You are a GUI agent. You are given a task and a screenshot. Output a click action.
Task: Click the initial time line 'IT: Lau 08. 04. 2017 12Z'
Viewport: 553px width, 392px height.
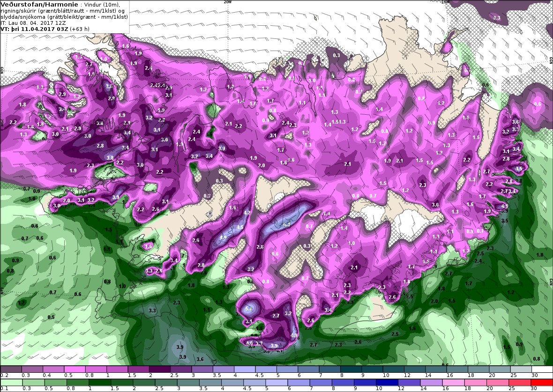point(33,22)
